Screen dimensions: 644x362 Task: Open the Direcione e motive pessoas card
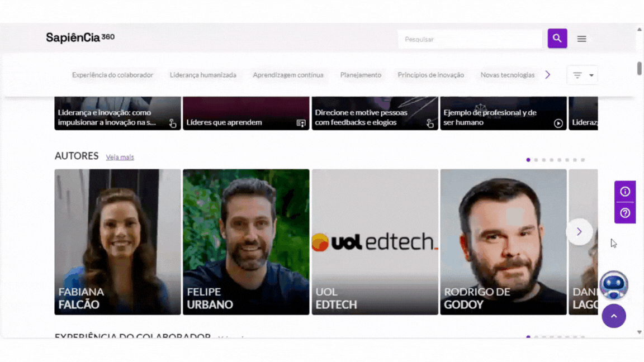click(375, 113)
